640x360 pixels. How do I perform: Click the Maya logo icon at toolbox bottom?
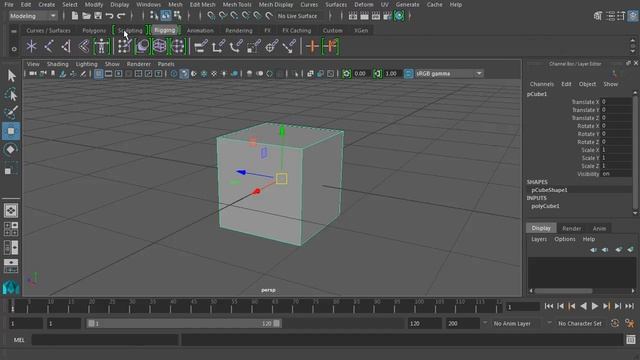(11, 287)
